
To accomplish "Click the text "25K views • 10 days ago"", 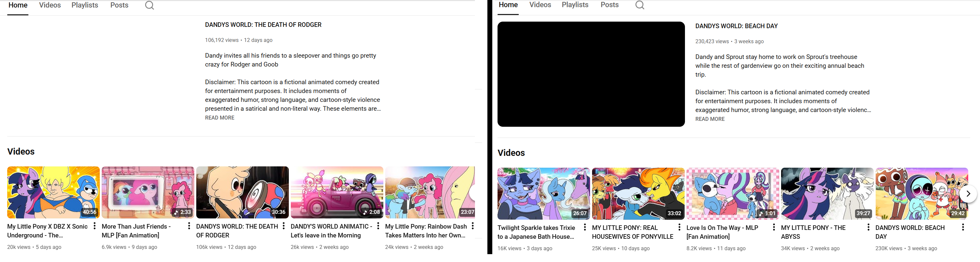I will tap(621, 249).
